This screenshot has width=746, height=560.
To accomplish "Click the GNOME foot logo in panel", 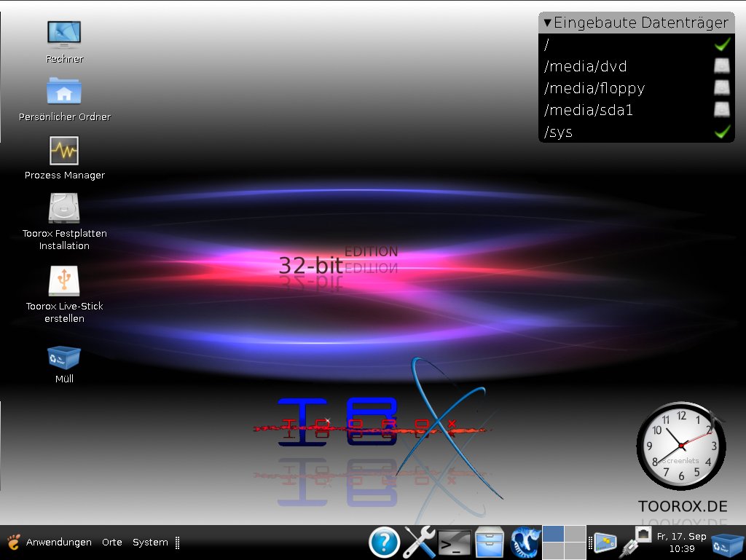I will pyautogui.click(x=13, y=543).
